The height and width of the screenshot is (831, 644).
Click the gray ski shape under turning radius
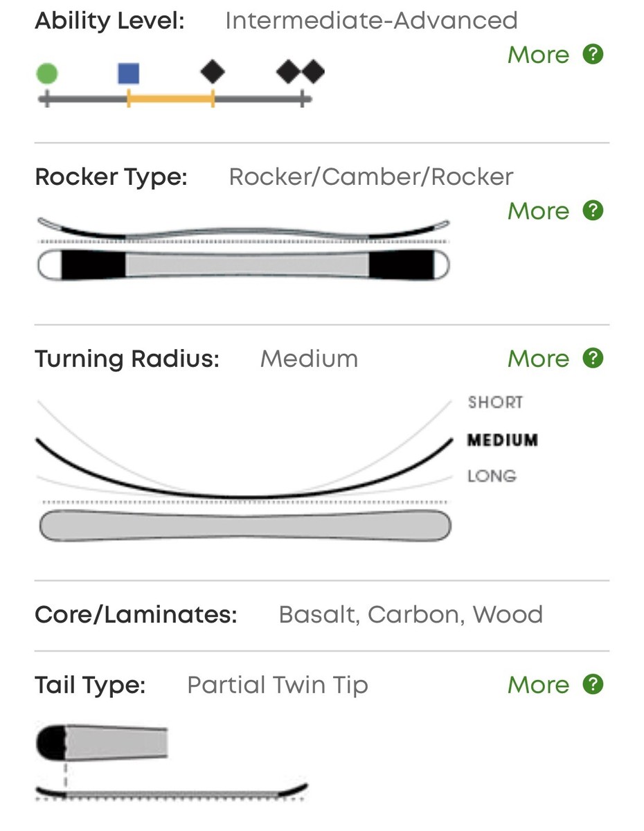point(245,526)
